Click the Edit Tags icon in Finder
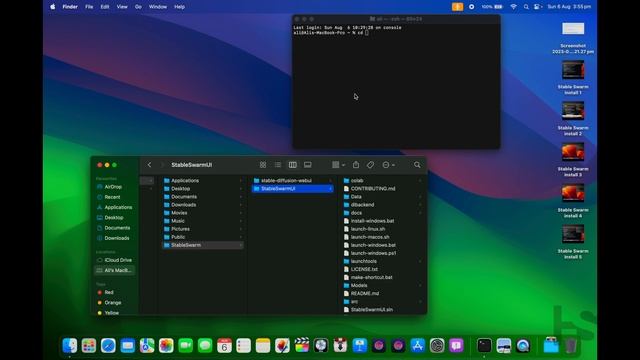This screenshot has height=360, width=640. [370, 165]
